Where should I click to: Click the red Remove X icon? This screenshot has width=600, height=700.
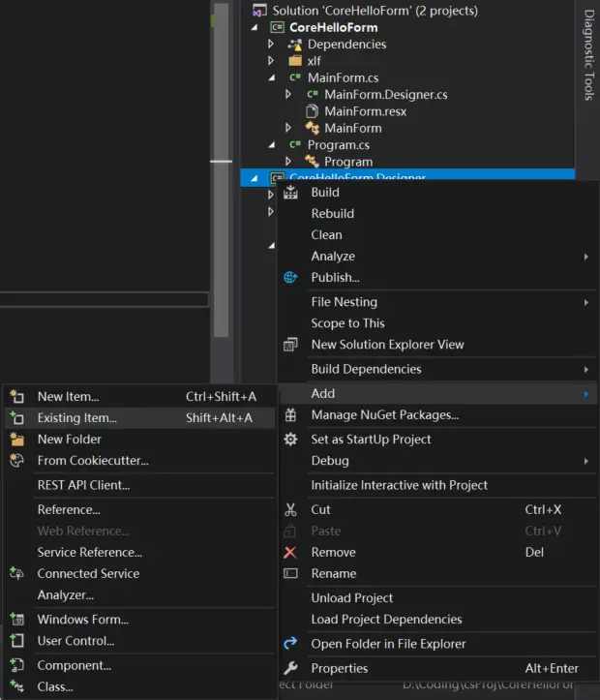coord(290,552)
